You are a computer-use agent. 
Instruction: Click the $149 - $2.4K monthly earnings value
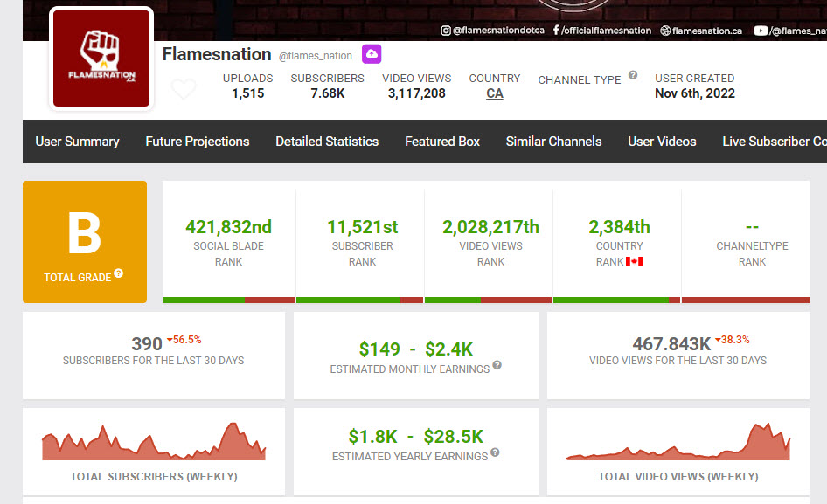coord(415,349)
